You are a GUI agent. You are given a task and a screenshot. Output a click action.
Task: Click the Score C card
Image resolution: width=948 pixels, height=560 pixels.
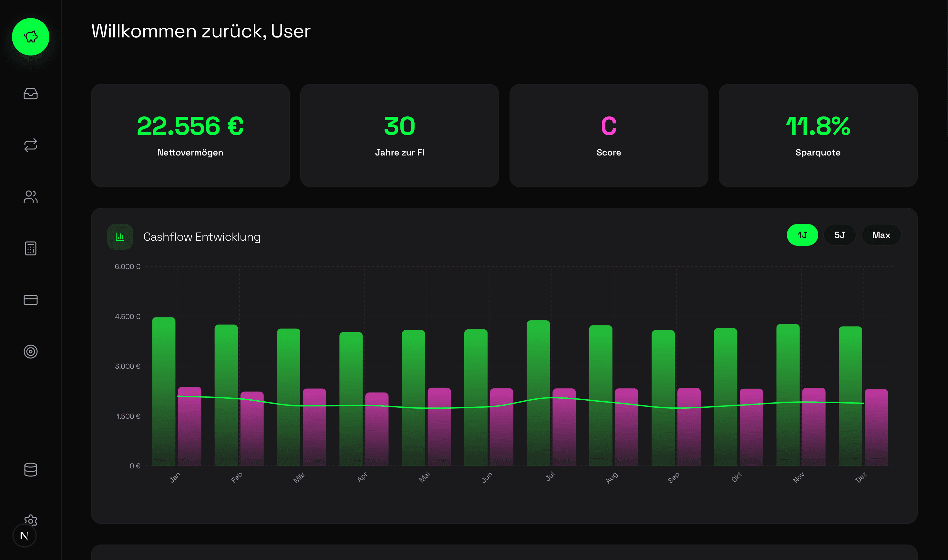coord(608,135)
